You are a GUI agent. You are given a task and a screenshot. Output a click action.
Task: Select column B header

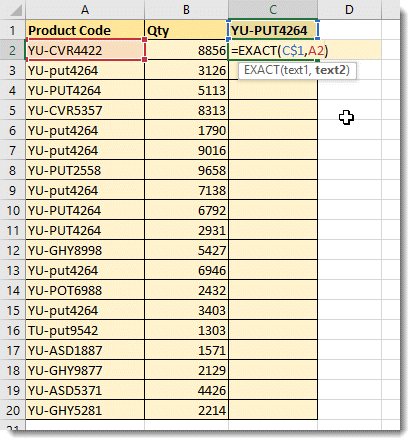[186, 9]
